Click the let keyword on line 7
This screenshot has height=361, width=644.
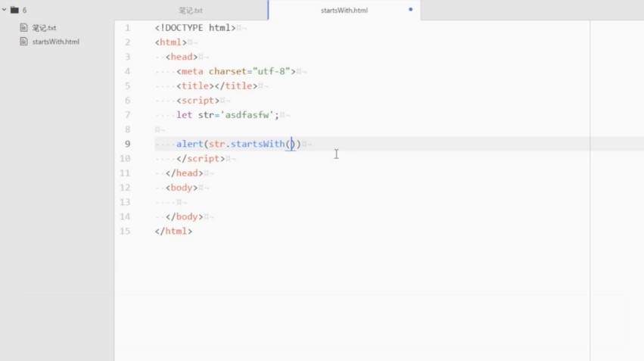tap(185, 115)
